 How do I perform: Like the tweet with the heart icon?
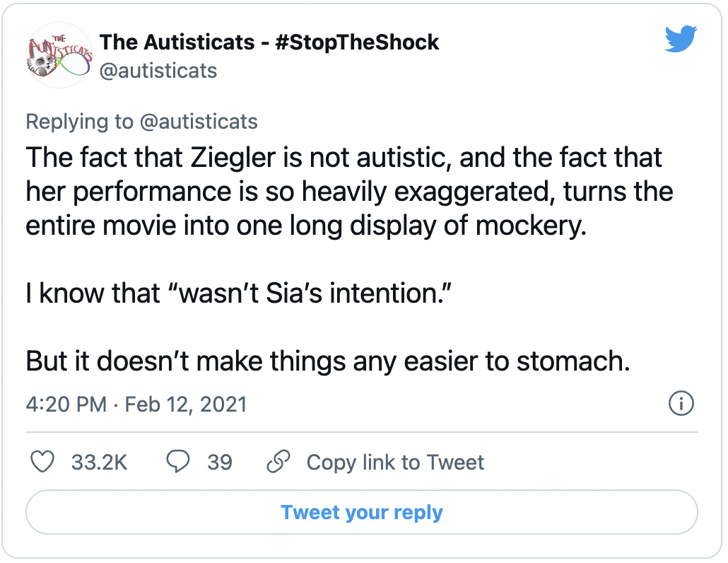44,462
